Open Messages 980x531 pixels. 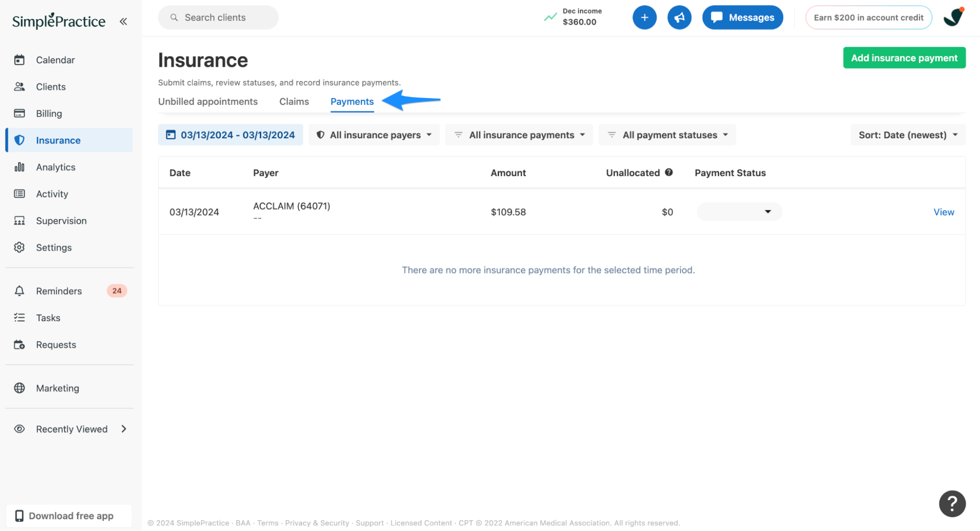click(742, 18)
